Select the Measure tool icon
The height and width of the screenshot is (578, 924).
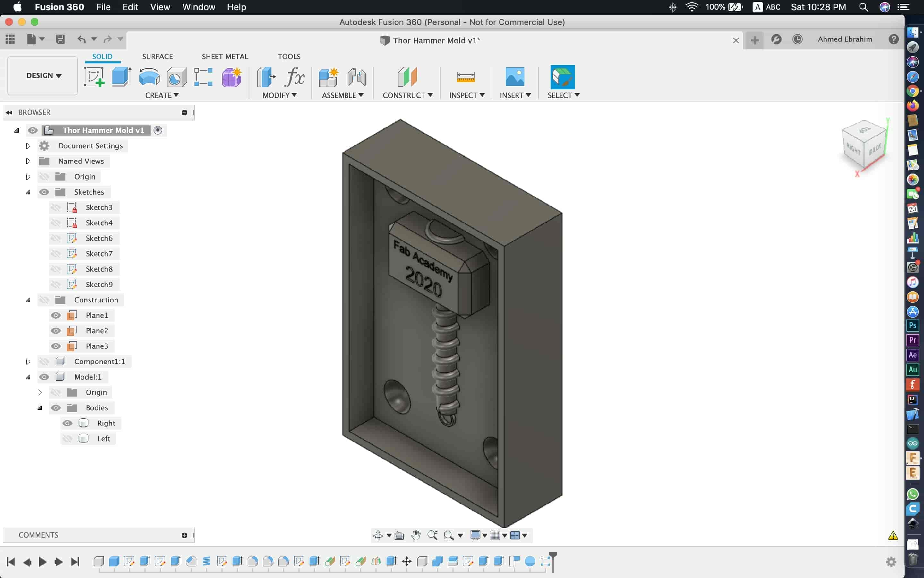point(466,77)
